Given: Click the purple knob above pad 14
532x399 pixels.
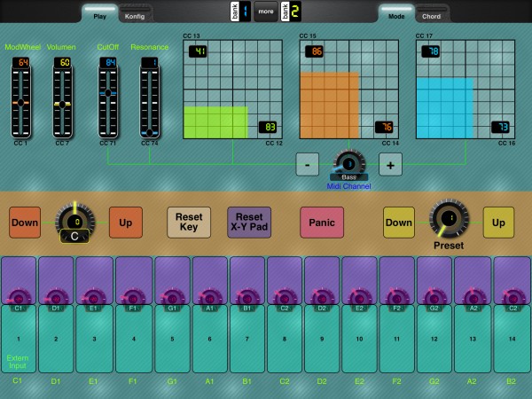Looking at the screenshot, I should (x=512, y=298).
